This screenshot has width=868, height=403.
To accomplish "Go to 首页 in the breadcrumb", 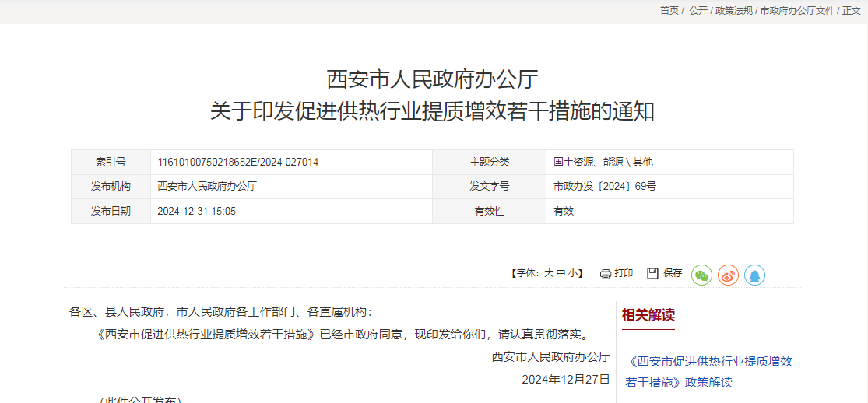I will [669, 10].
